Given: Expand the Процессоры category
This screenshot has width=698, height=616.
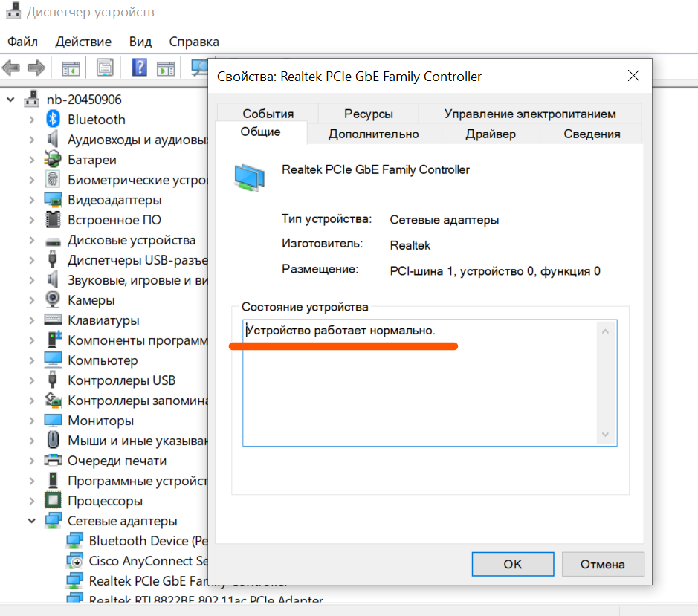Looking at the screenshot, I should [x=32, y=500].
